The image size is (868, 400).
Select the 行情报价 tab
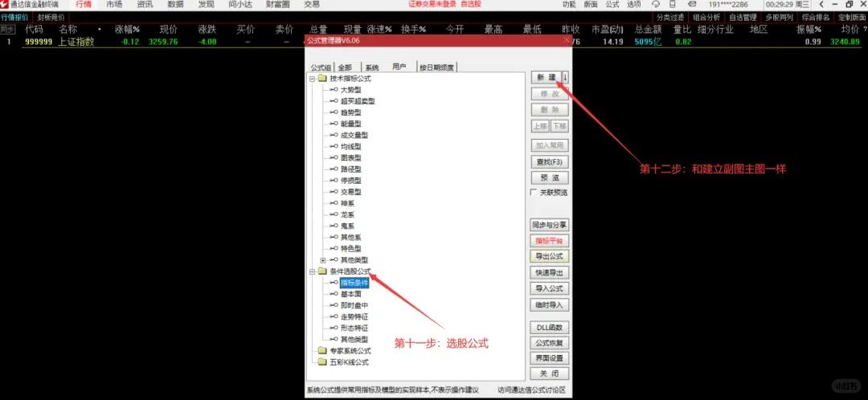(x=15, y=17)
